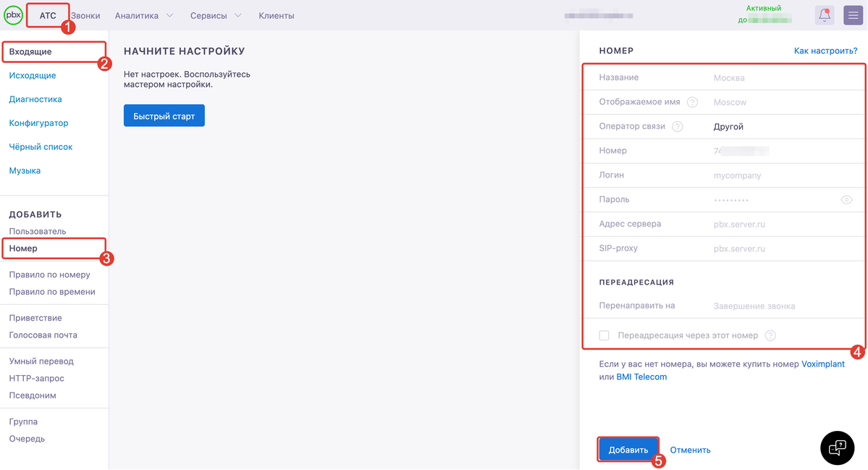Enable Переадресация через этот номер checkbox
The height and width of the screenshot is (470, 868).
tap(604, 335)
